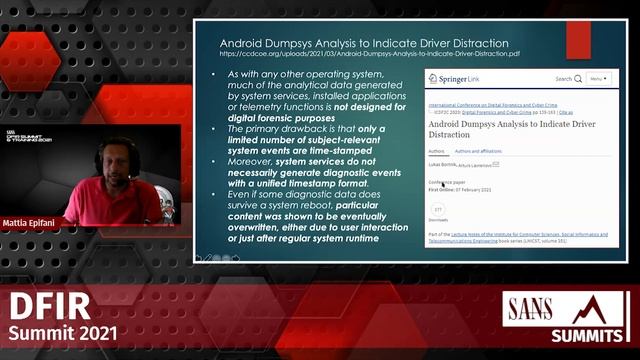
Task: Click author name Lukas Bortnik
Action: coord(442,164)
